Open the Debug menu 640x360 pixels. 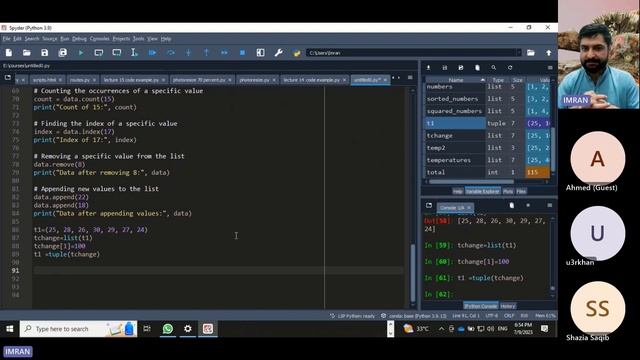(79, 39)
